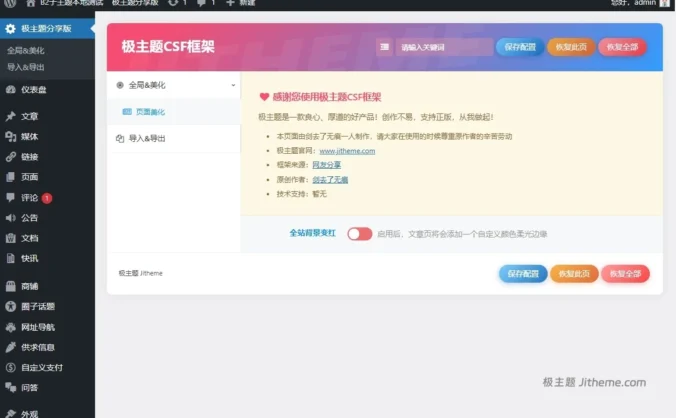Click the home icon in the admin bar
The width and height of the screenshot is (676, 418).
[x=31, y=3]
